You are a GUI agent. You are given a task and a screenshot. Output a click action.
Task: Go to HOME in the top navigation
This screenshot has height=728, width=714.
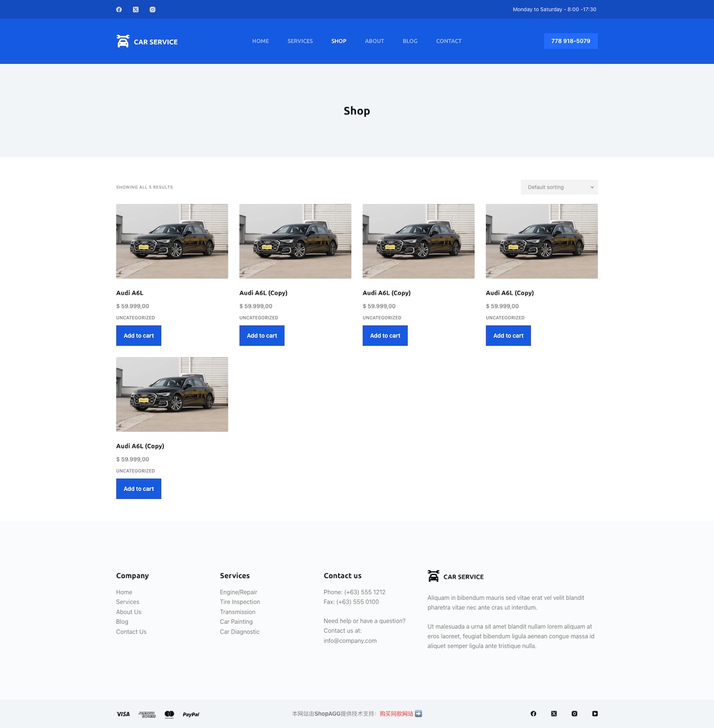(x=261, y=41)
